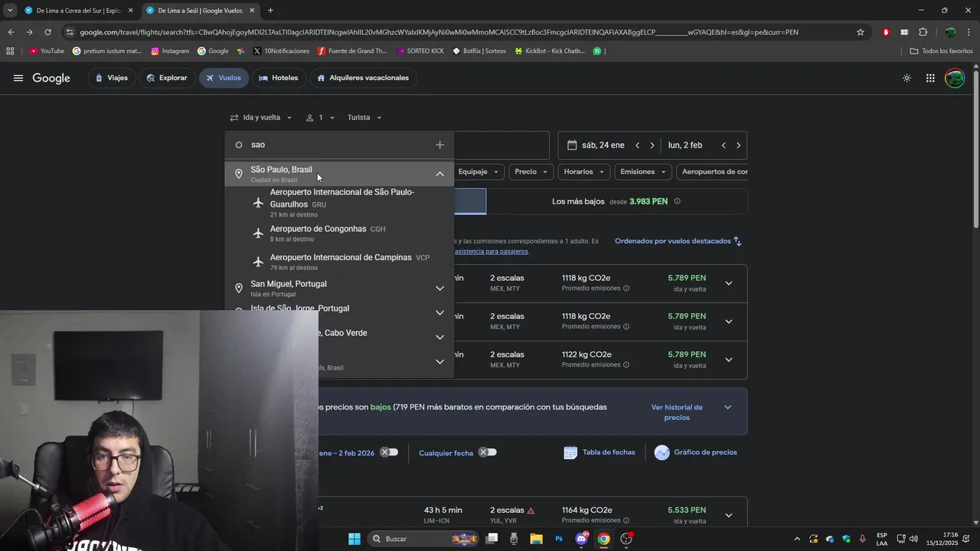The image size is (980, 551).
Task: Open the Precio filter dropdown
Action: 531,172
